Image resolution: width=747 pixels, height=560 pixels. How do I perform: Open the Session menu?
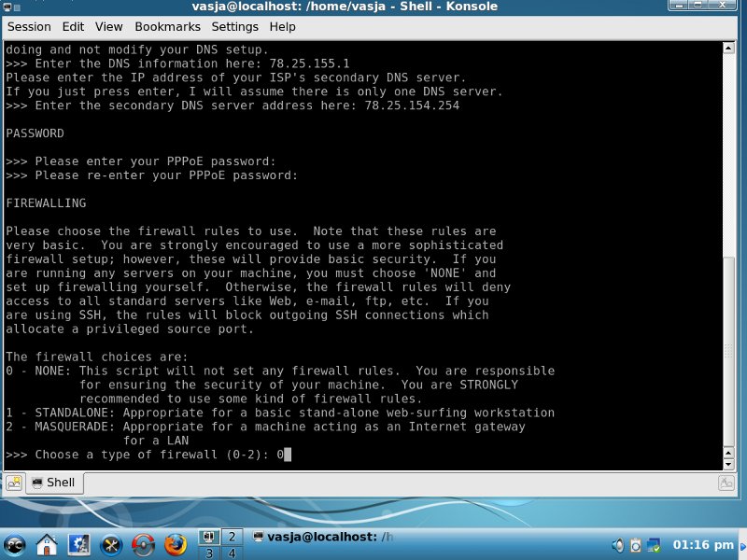[29, 27]
